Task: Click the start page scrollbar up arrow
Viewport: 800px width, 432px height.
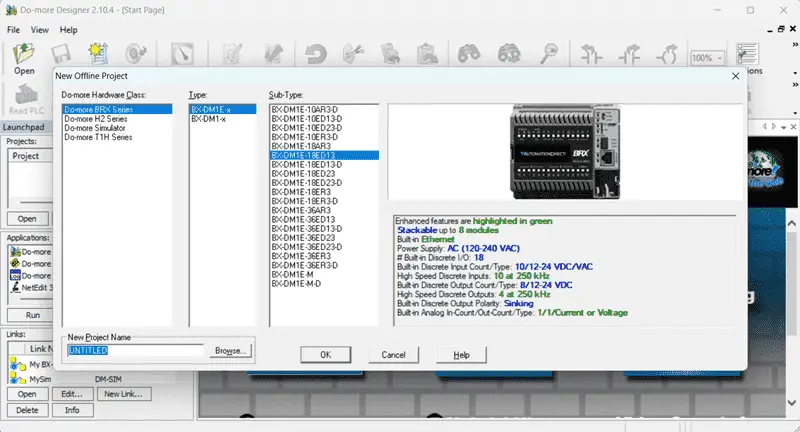Action: point(791,223)
